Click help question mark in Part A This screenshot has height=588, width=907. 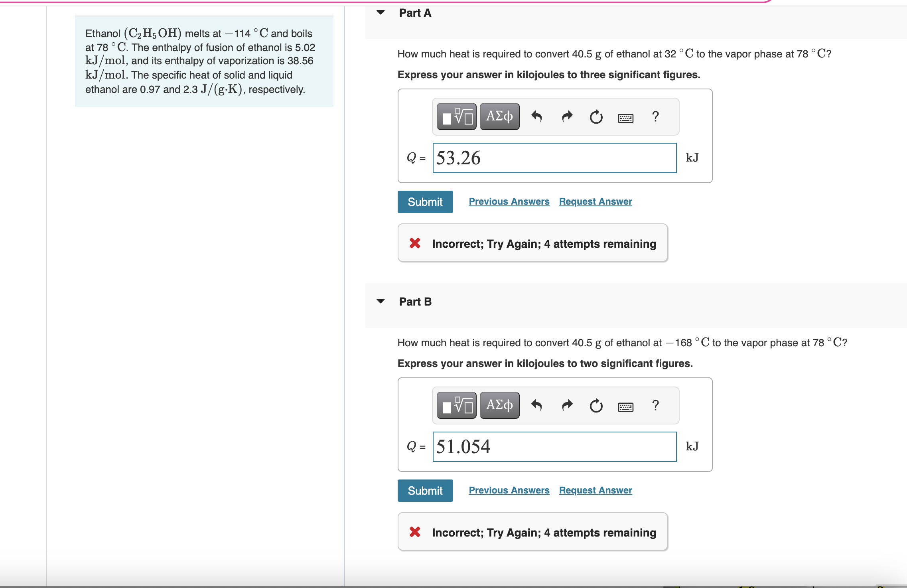pos(655,117)
